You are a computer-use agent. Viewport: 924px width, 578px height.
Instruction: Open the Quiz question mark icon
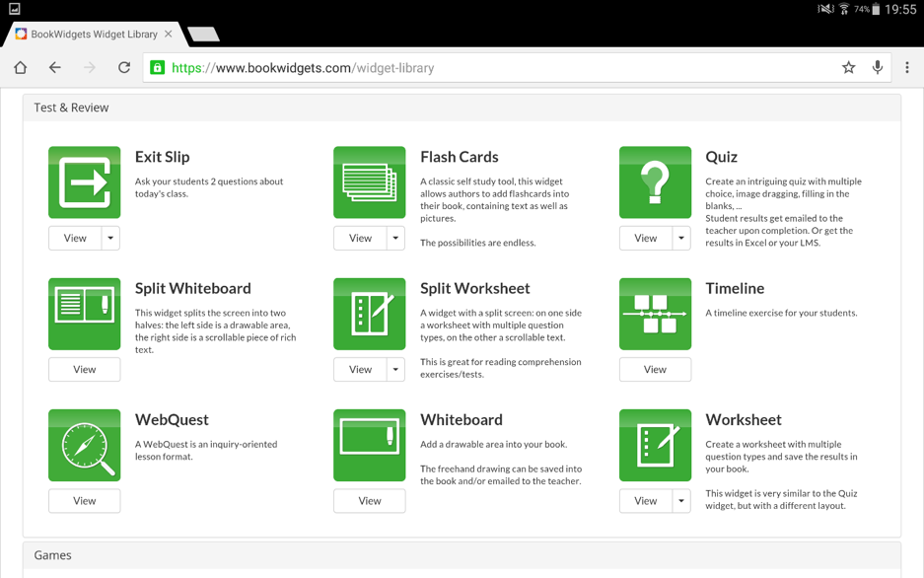point(656,182)
